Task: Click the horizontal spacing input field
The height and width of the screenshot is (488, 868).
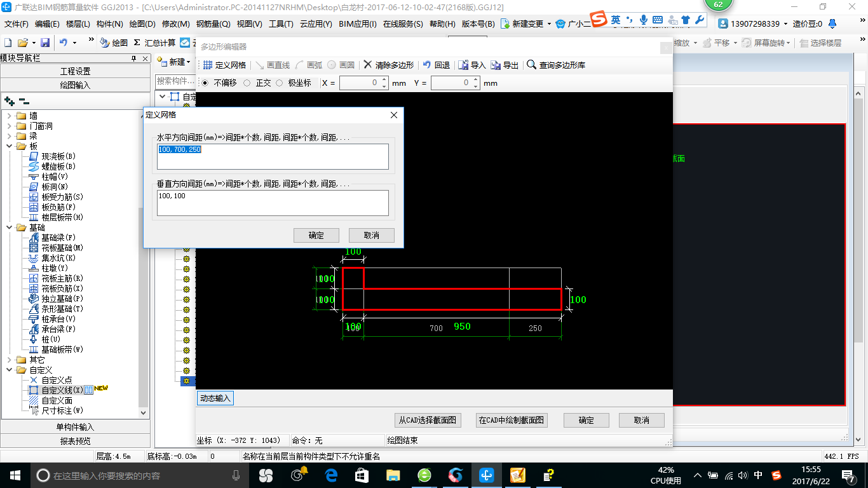Action: pyautogui.click(x=273, y=156)
